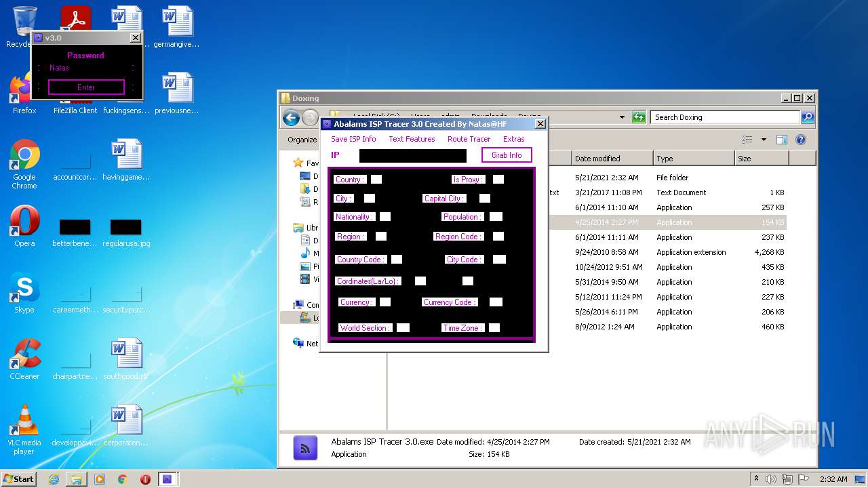The width and height of the screenshot is (868, 488).
Task: Change the view with the views icon
Action: click(747, 140)
